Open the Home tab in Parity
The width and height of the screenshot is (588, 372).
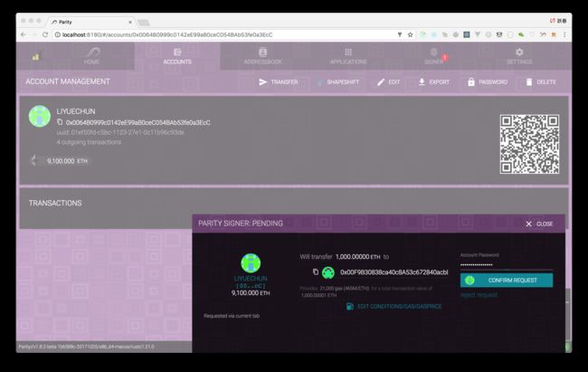[x=92, y=56]
